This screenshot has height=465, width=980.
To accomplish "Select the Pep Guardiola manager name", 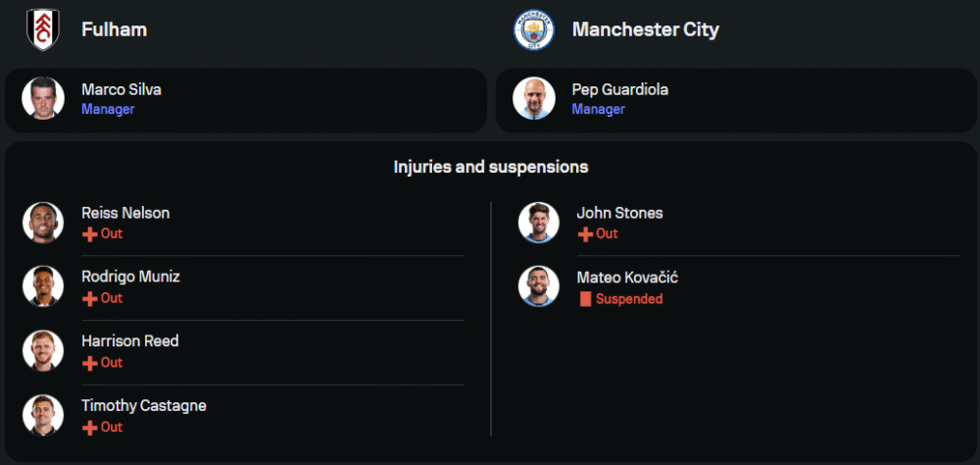I will click(x=620, y=89).
